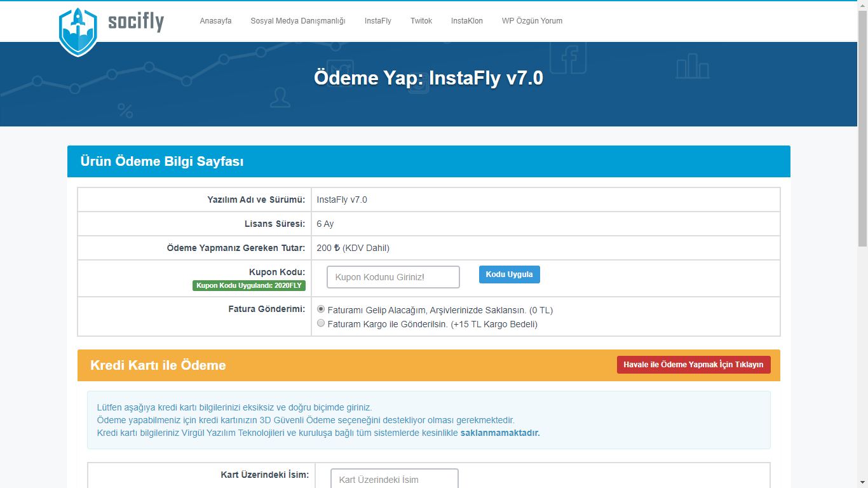Click the scrollbar up arrow

pos(862,5)
